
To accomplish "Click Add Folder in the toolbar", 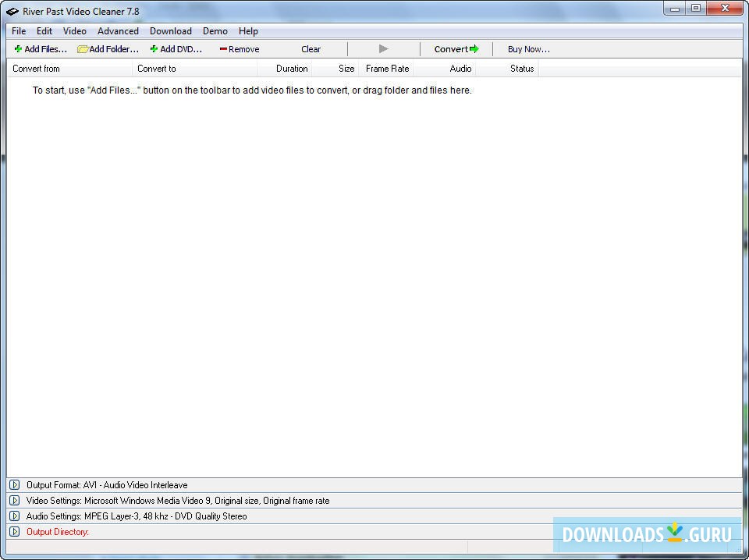I will tap(108, 49).
